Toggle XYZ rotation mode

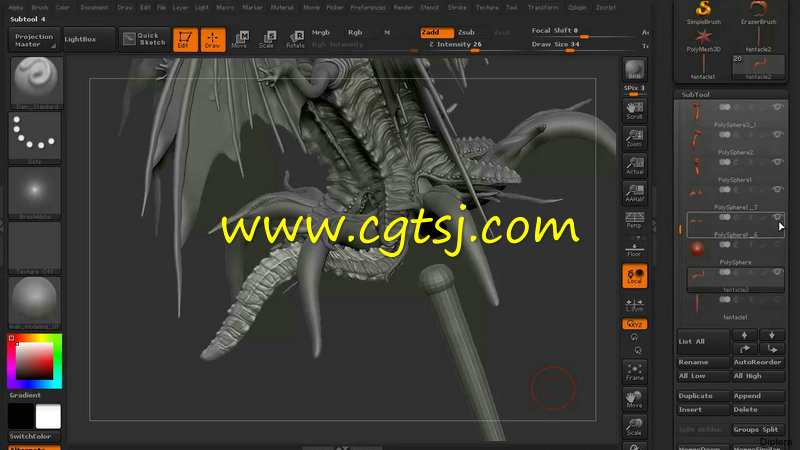point(634,324)
